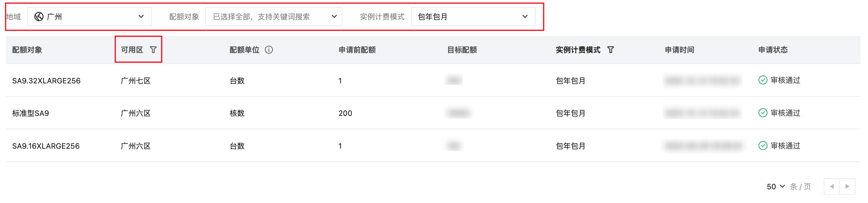Click the globe icon in region selector

[39, 17]
